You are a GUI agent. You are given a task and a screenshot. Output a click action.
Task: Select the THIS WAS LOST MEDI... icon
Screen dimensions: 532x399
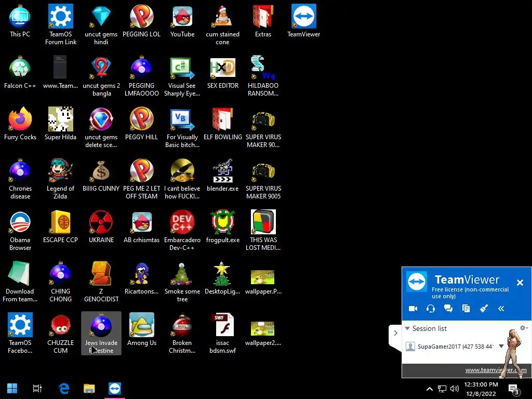point(263,230)
